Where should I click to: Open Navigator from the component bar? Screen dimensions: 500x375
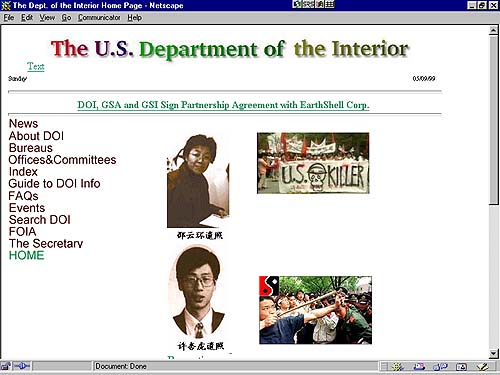[397, 367]
